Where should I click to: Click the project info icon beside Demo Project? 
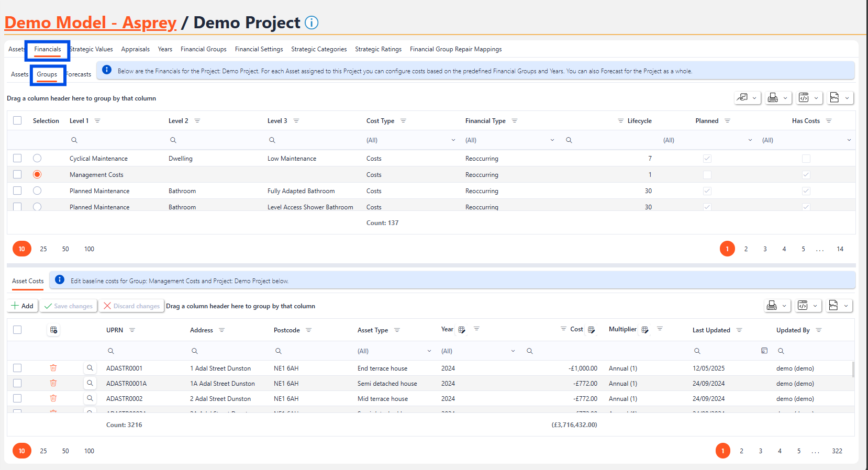point(311,23)
